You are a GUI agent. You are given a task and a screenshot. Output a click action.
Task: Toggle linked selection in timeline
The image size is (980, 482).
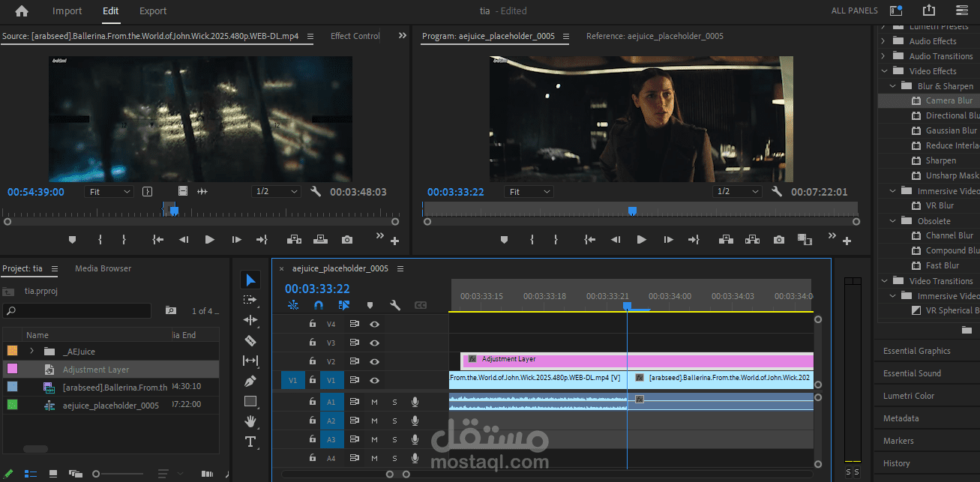coord(344,305)
